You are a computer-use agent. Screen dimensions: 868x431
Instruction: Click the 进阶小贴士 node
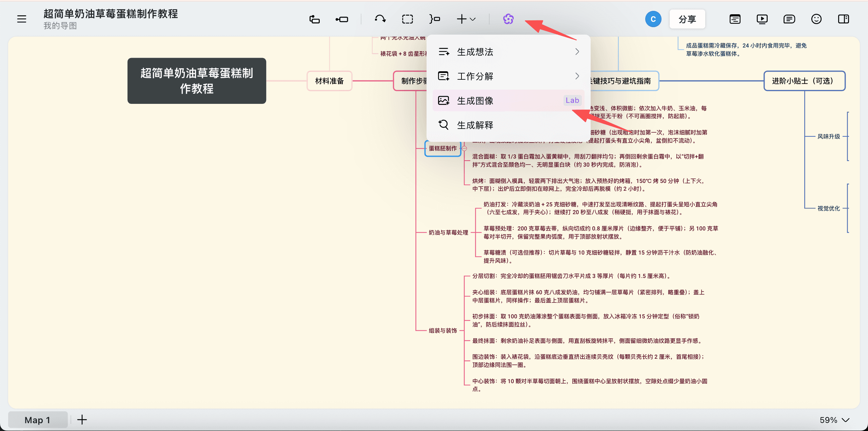(804, 81)
